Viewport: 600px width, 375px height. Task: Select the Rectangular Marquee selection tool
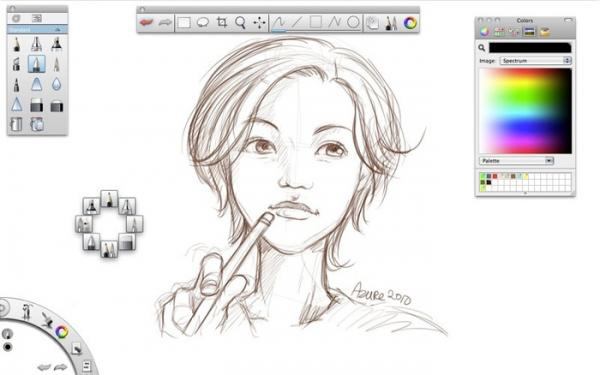tap(184, 23)
